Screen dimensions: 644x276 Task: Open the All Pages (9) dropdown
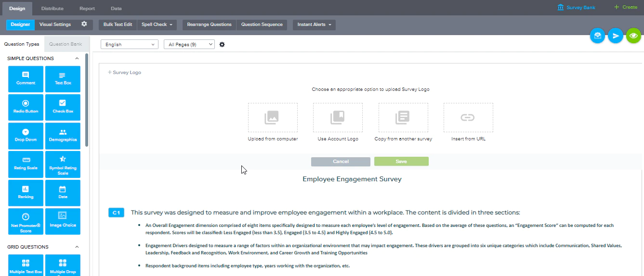pos(189,44)
